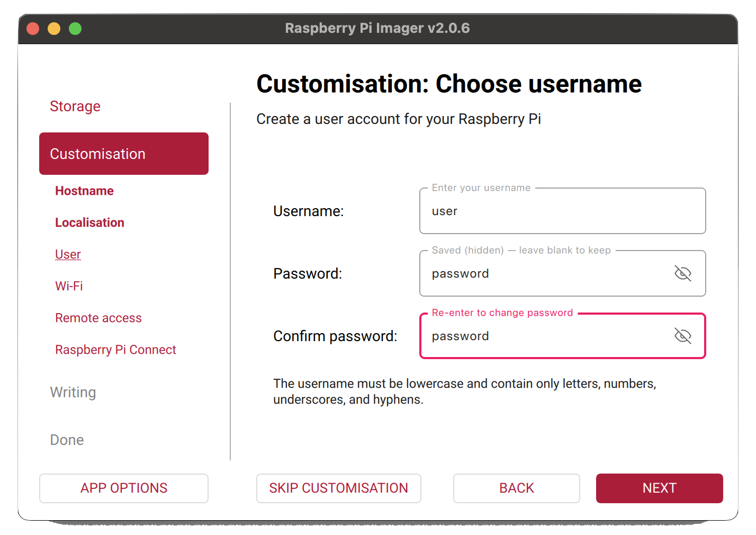The image size is (756, 535).
Task: Open the Remote access settings
Action: (98, 318)
